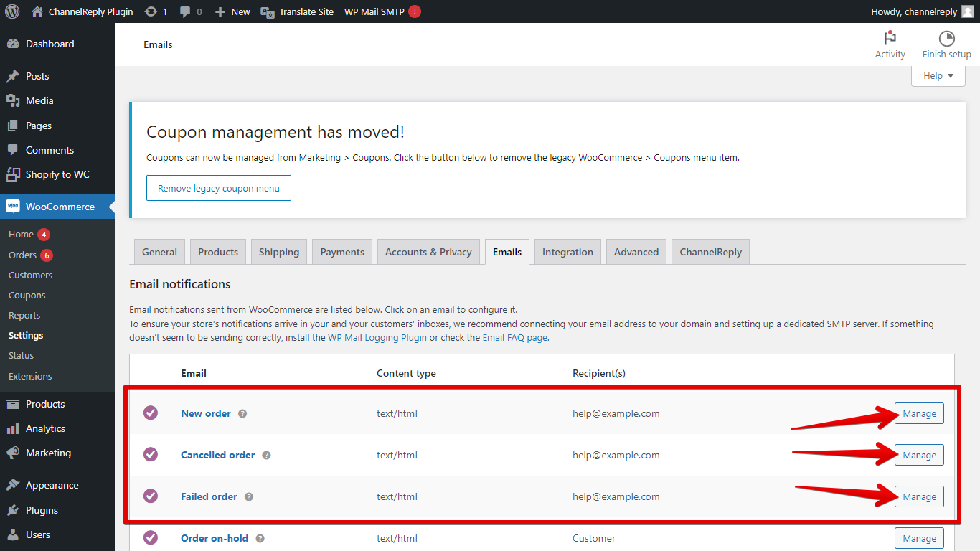Open the user avatar icon

point(967,11)
